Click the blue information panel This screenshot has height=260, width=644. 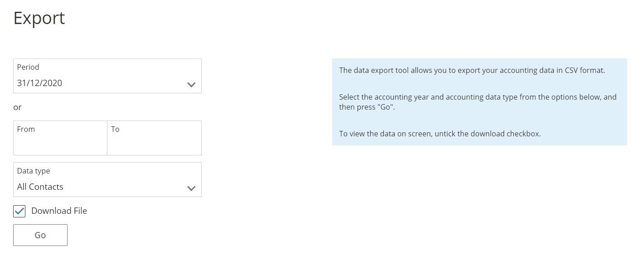479,102
